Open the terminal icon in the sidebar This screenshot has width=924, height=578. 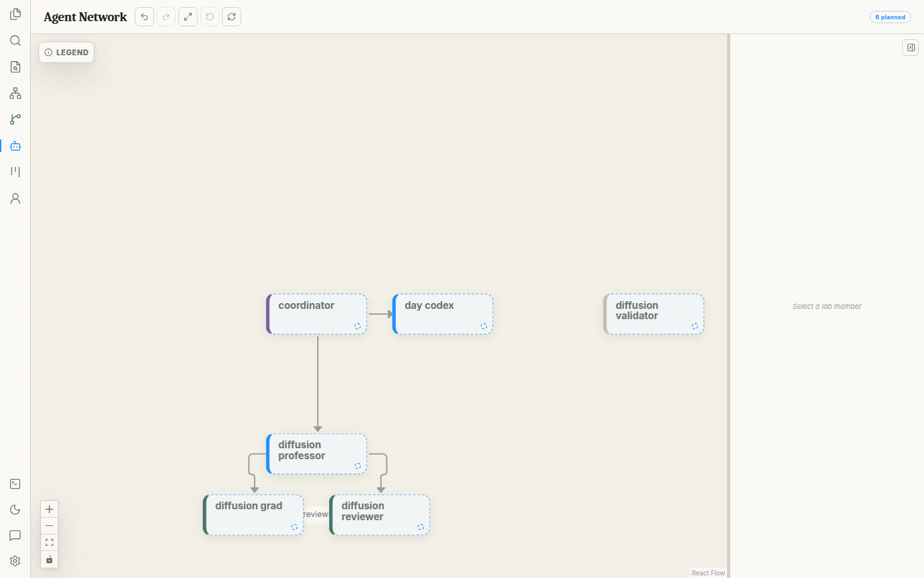15,484
